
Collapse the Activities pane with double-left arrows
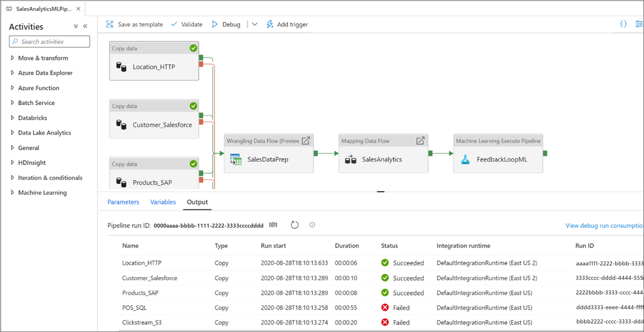(85, 26)
